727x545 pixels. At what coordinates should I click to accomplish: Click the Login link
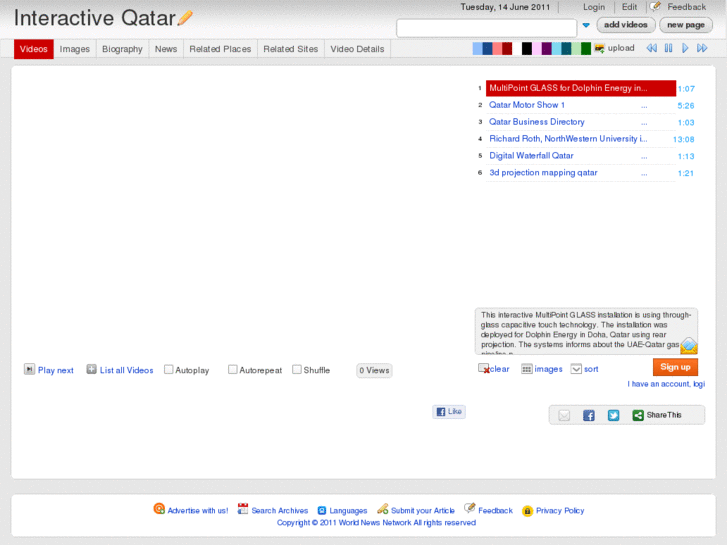pyautogui.click(x=593, y=7)
